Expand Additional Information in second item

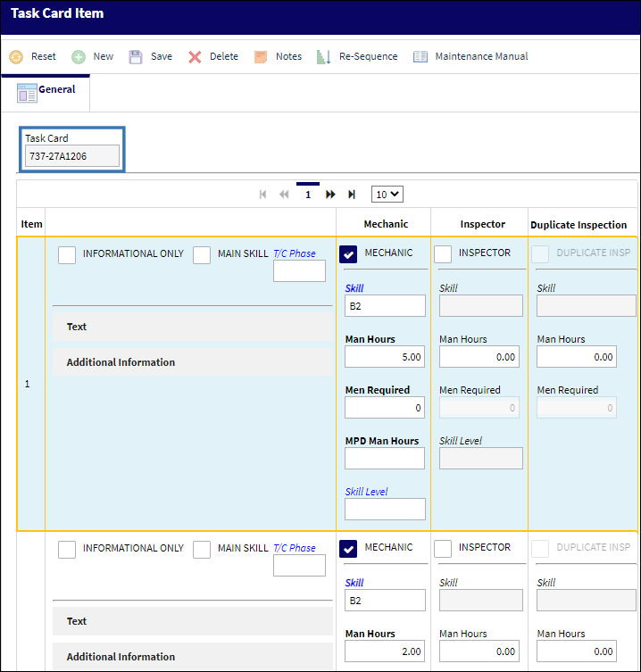[193, 657]
